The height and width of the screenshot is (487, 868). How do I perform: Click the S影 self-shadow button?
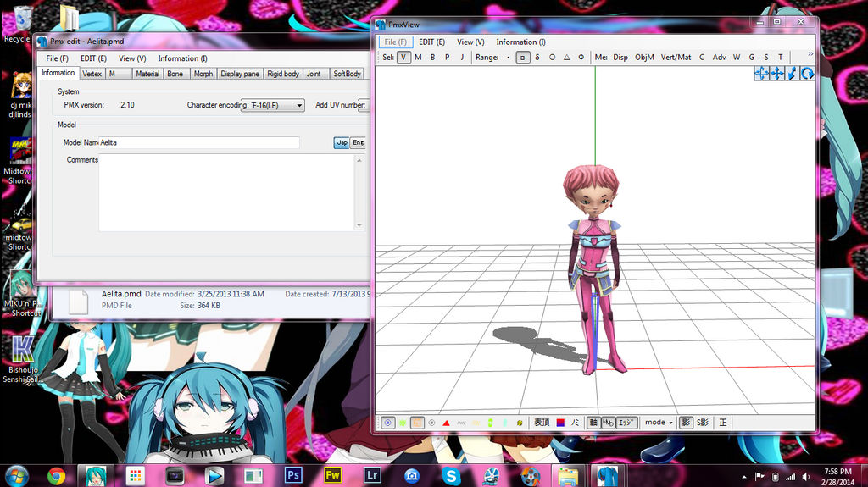pyautogui.click(x=703, y=423)
